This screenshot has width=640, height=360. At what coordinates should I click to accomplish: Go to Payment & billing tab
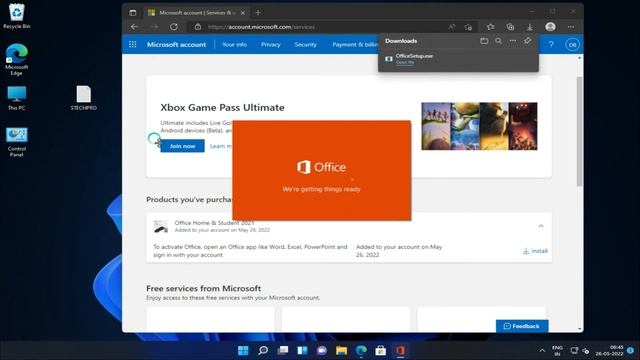355,44
